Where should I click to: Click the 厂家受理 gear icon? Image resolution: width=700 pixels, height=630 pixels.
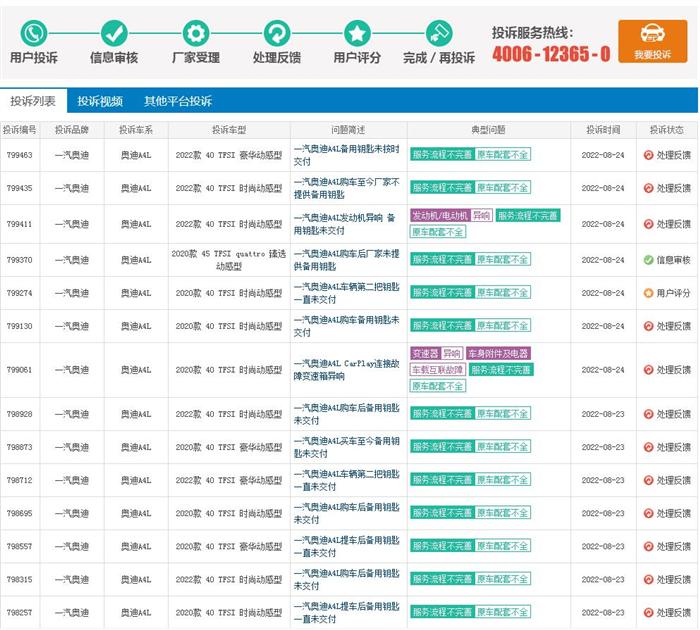[196, 33]
